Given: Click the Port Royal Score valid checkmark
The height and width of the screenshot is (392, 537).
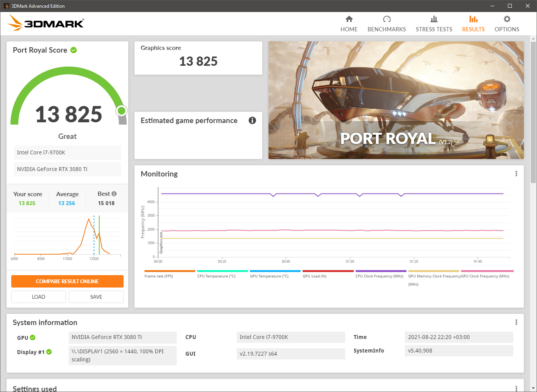Looking at the screenshot, I should 74,50.
